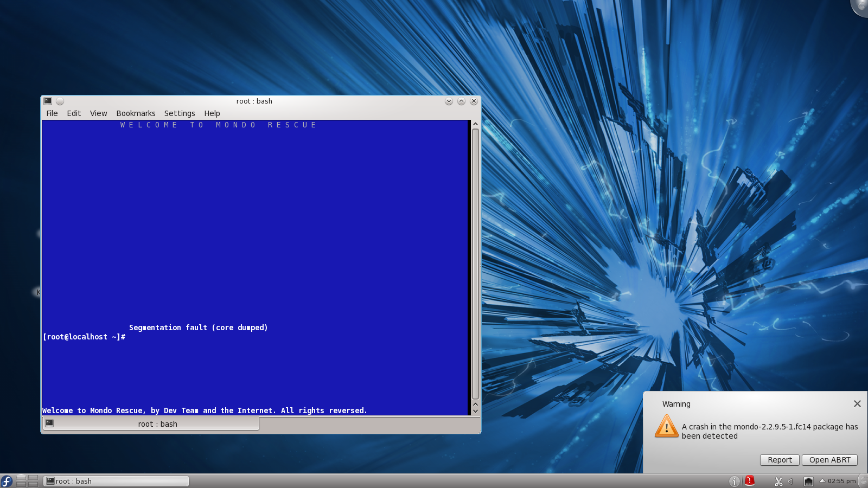Click the red ABRT alarm tray icon

tap(749, 480)
